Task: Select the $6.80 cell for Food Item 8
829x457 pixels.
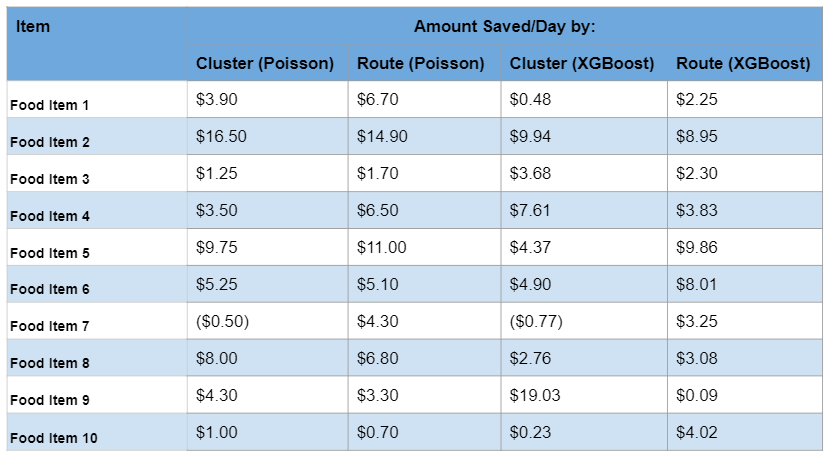Action: 378,359
